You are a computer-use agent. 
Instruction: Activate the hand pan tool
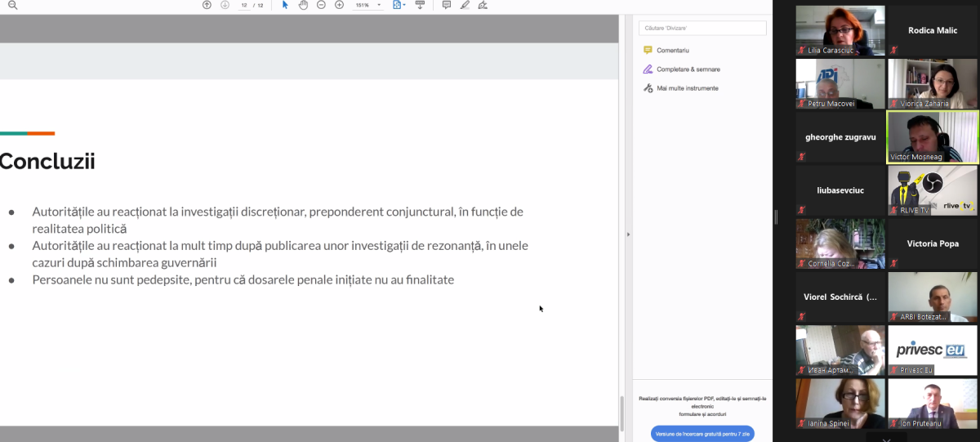[303, 5]
